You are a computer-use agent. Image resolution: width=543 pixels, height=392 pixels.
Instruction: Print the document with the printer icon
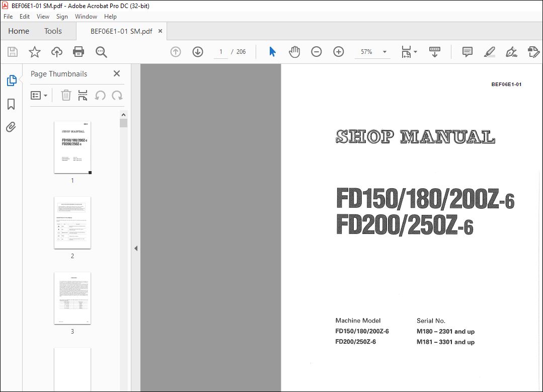pos(79,52)
